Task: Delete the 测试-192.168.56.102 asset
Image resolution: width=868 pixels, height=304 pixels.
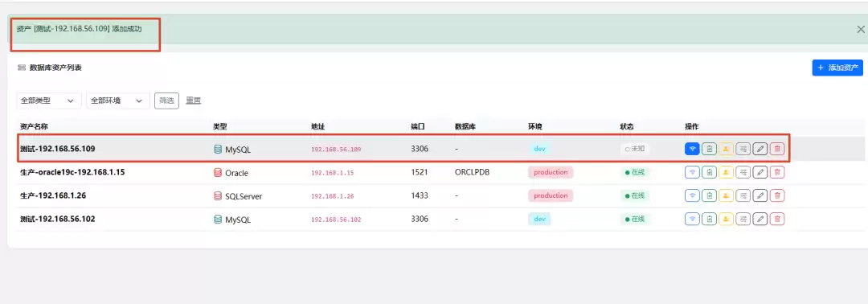Action: click(x=777, y=220)
